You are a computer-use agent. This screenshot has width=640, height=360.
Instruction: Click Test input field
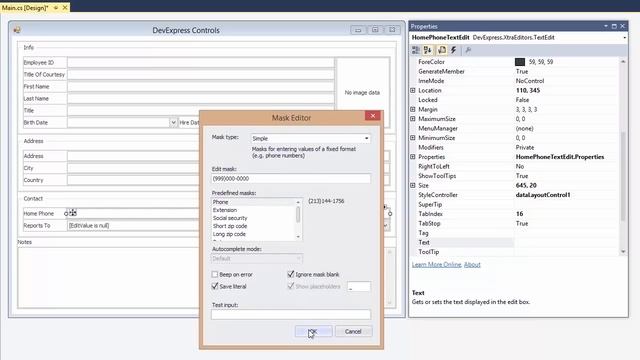291,314
